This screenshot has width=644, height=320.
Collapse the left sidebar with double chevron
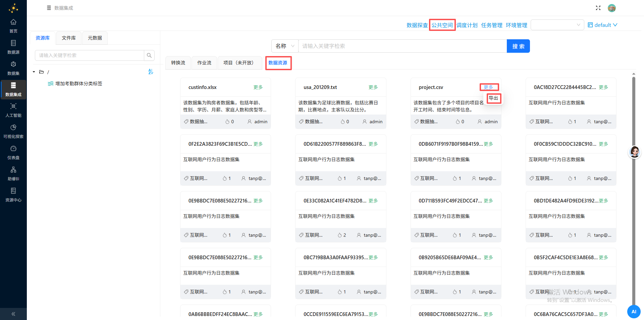[13, 314]
